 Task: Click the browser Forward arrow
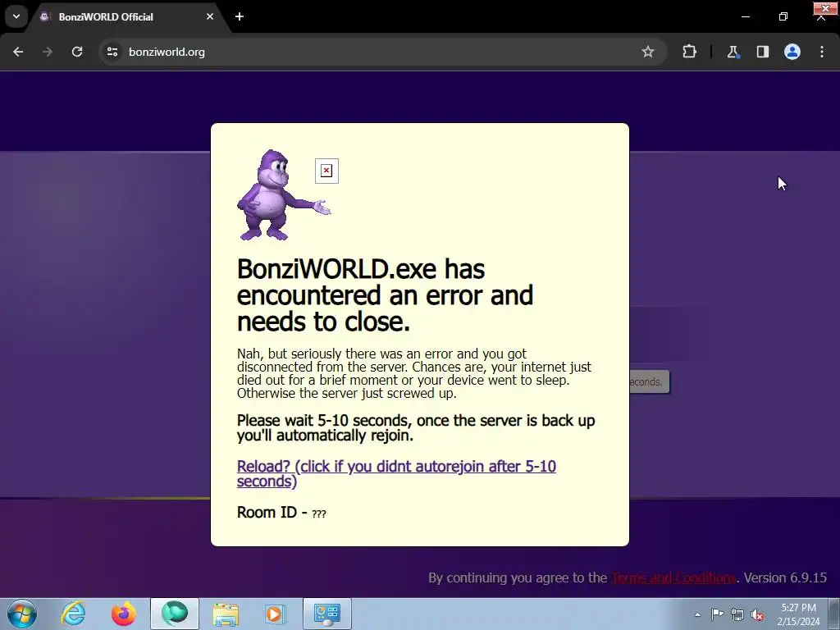pos(48,52)
